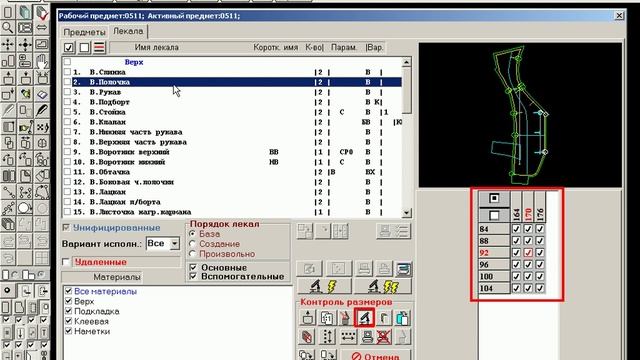Image resolution: width=640 pixels, height=360 pixels.
Task: Click the black dot circle toolbar button
Action: click(8, 291)
